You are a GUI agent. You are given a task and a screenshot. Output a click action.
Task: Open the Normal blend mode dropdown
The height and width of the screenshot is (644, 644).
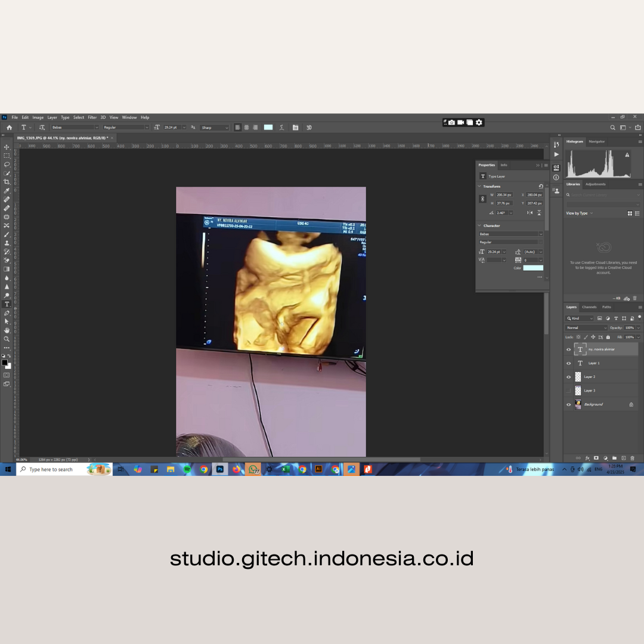point(586,328)
